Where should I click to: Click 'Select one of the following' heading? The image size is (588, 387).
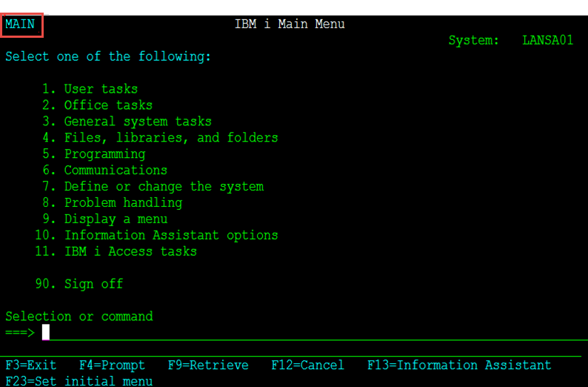(x=108, y=56)
